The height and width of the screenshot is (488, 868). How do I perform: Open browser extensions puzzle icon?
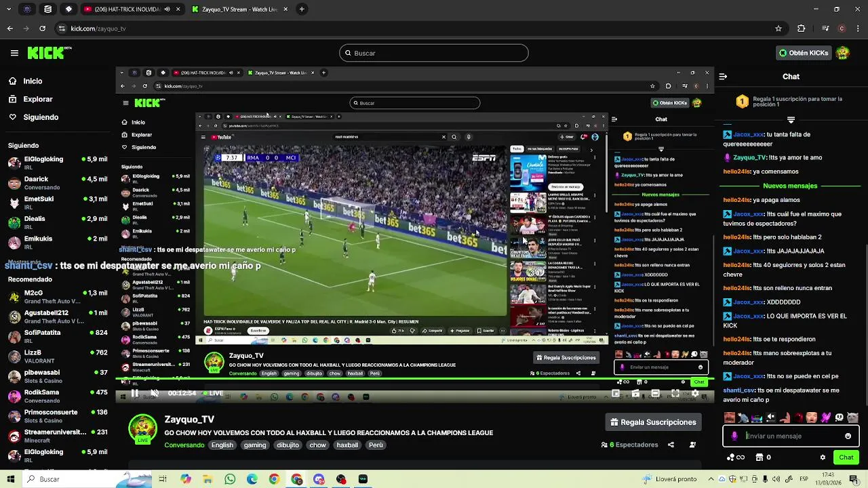802,28
